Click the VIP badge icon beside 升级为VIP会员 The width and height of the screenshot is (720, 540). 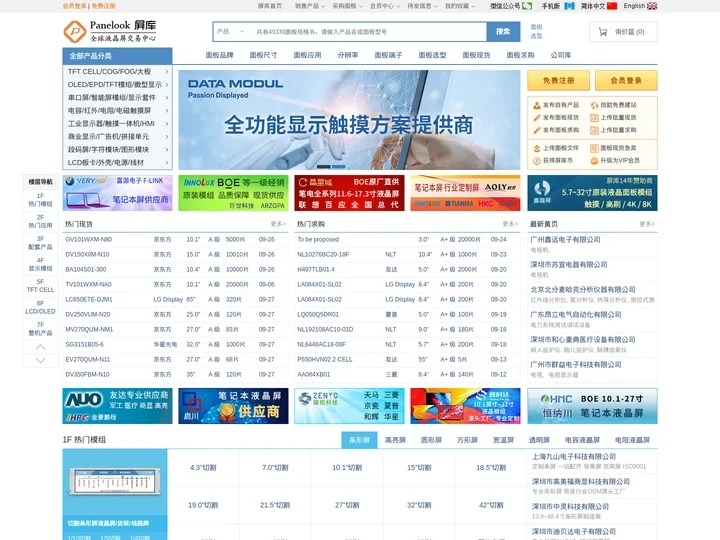[x=594, y=161]
